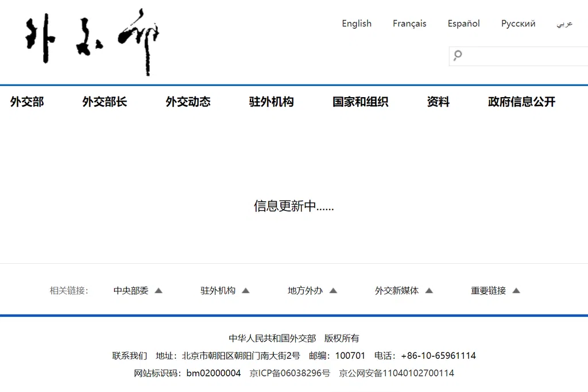Go to the 外交部长 menu section

[105, 102]
